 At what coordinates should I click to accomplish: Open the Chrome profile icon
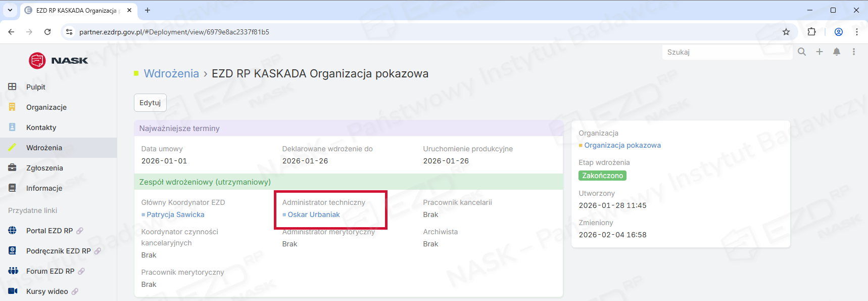839,32
